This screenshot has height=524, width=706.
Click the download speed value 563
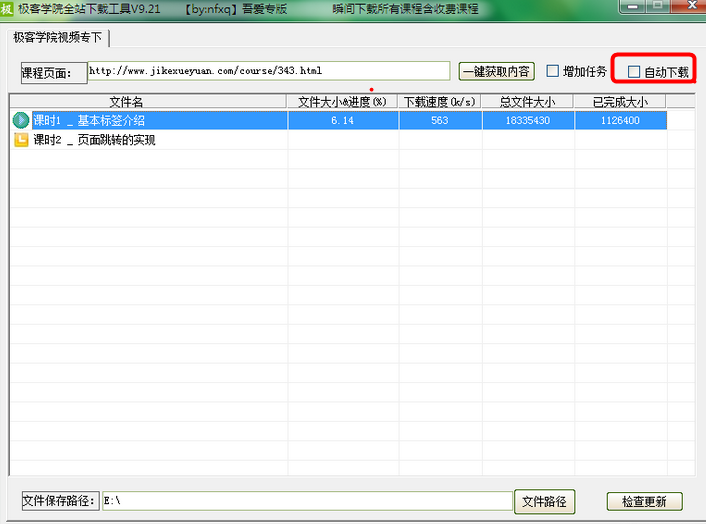click(x=439, y=120)
